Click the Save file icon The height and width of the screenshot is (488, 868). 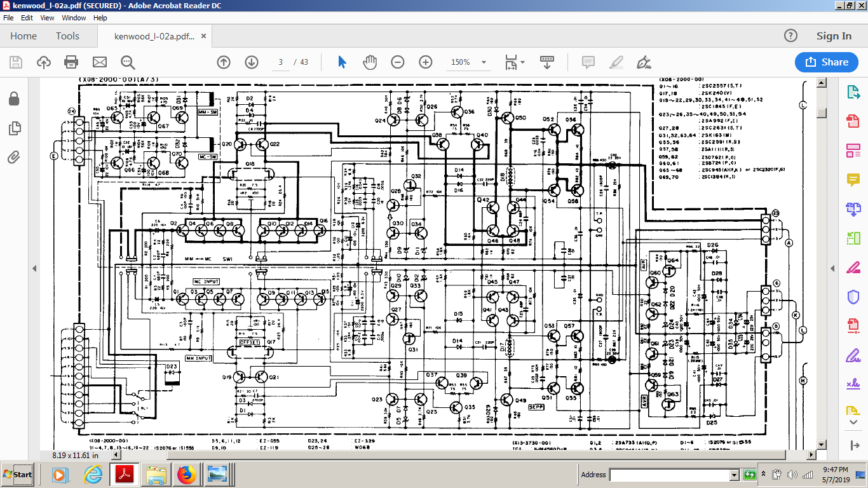point(16,62)
